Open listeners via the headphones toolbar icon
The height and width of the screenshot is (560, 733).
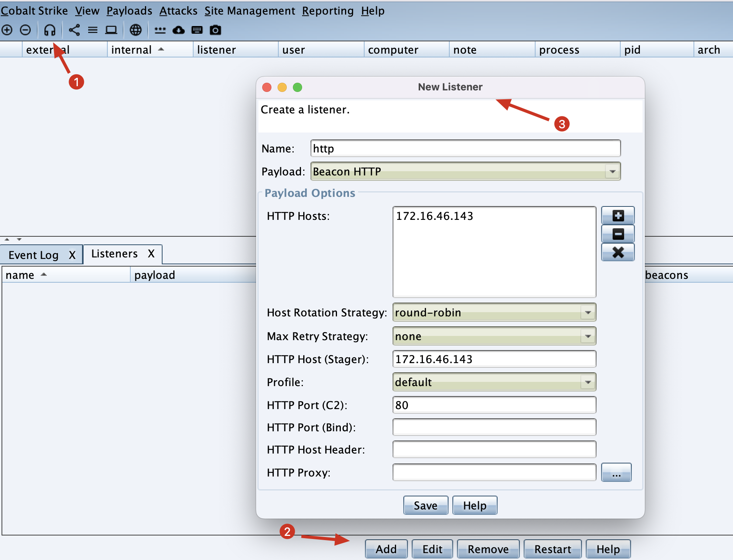50,30
